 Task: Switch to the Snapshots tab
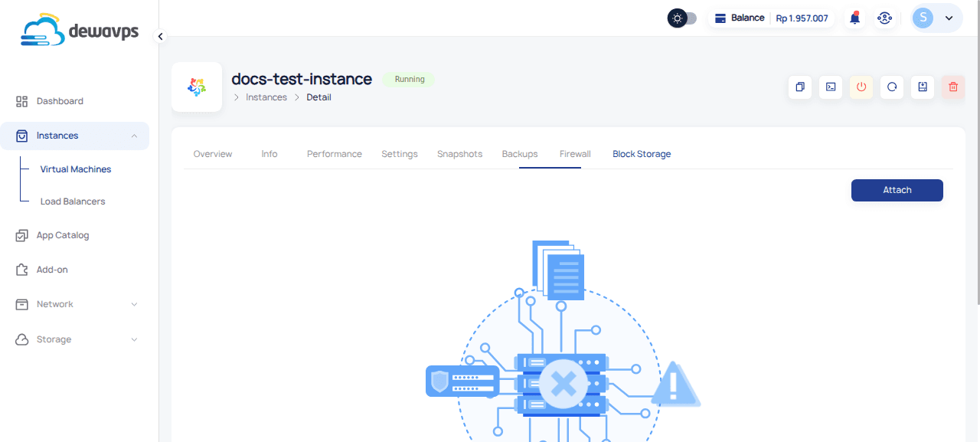pos(459,154)
